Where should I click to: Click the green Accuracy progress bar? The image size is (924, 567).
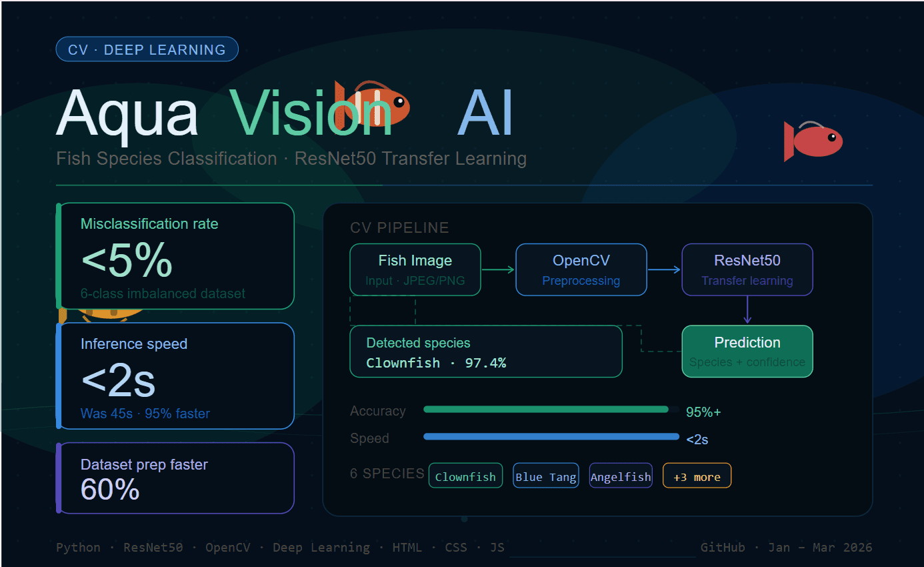tap(546, 410)
